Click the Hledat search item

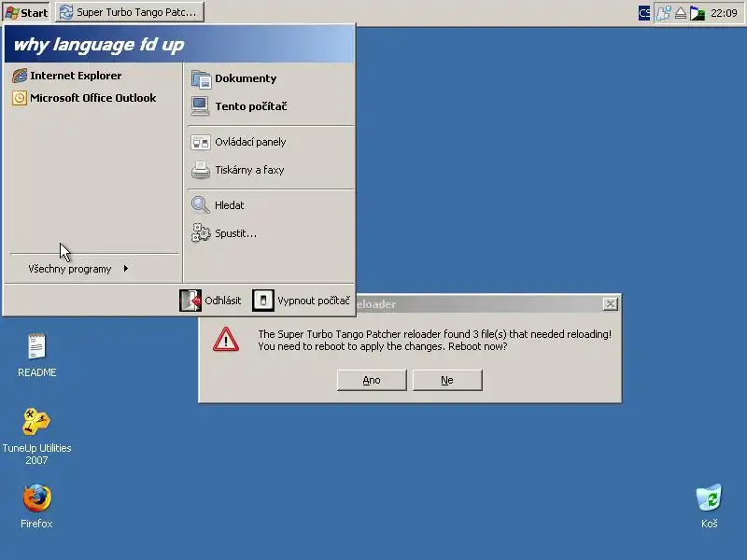(x=218, y=205)
